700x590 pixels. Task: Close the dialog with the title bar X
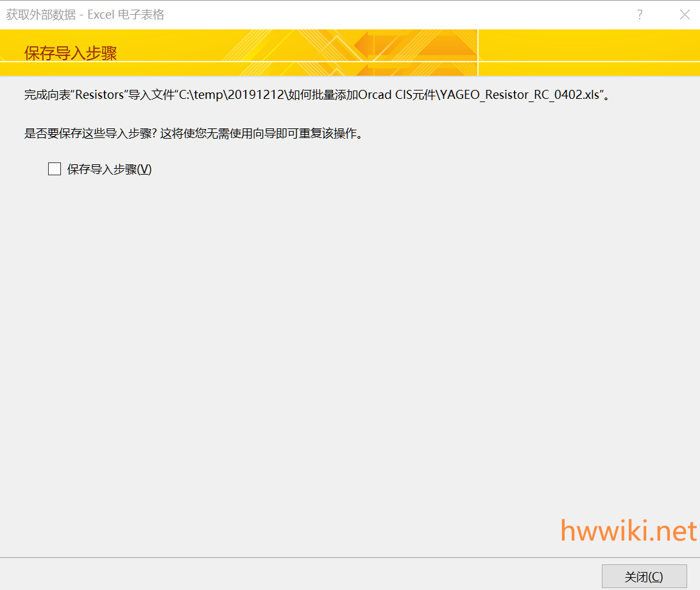(685, 15)
